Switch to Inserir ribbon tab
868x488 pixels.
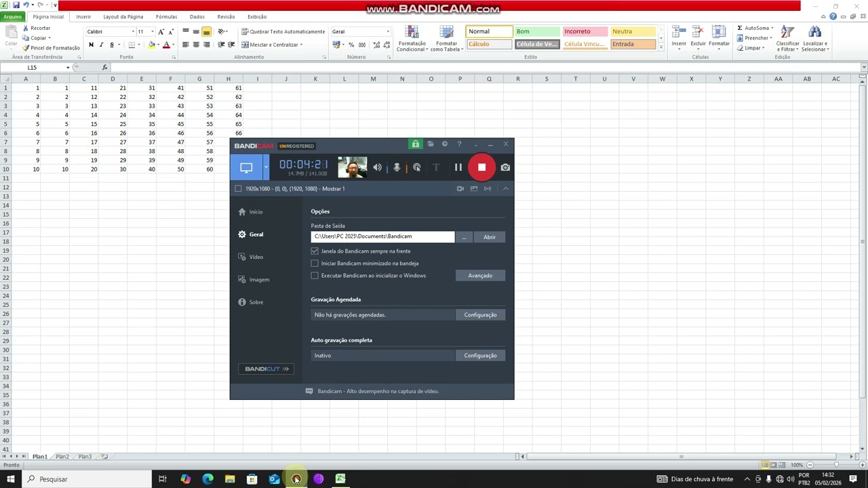tap(83, 16)
